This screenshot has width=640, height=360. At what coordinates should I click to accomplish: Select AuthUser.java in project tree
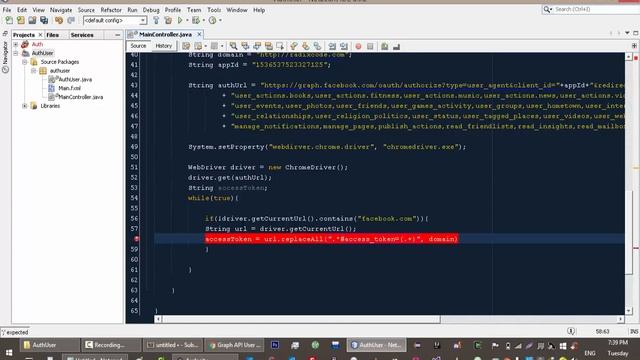[x=75, y=80]
